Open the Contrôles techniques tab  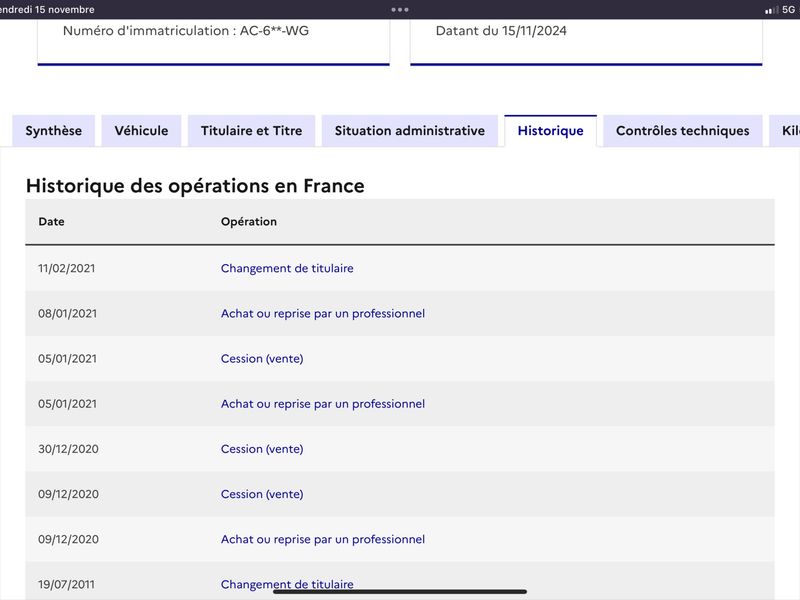[x=683, y=131]
